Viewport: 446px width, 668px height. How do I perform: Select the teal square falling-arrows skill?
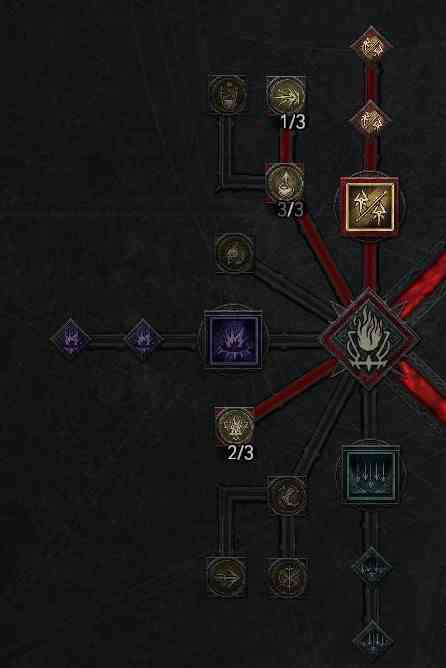pos(370,475)
